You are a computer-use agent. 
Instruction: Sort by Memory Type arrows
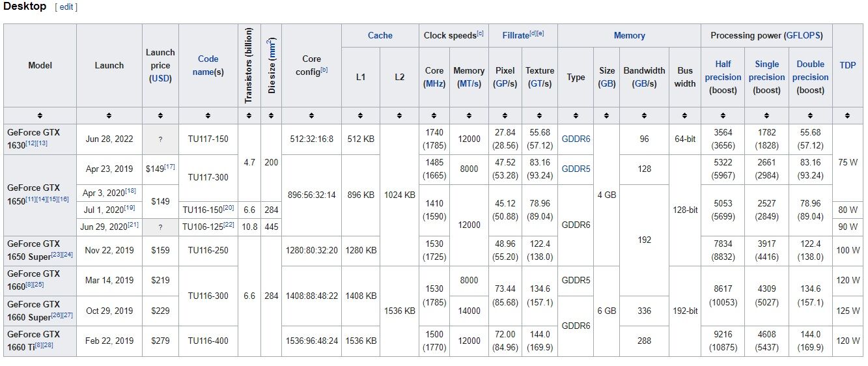576,116
